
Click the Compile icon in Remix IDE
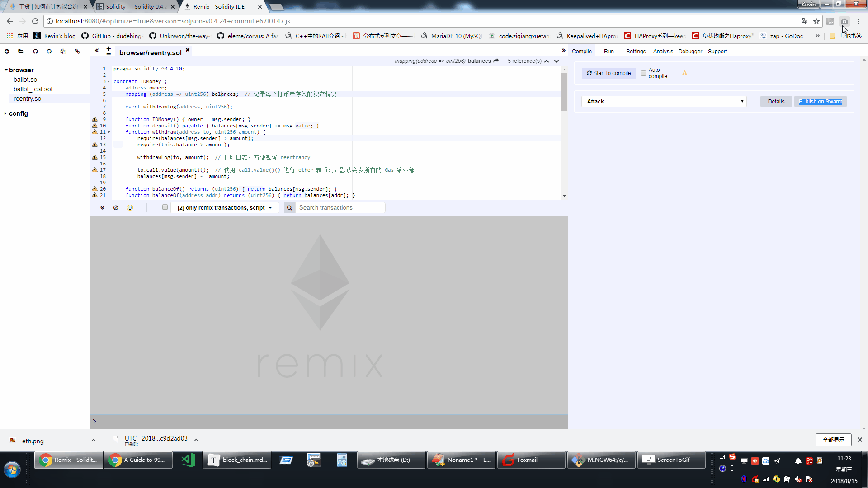click(x=582, y=51)
